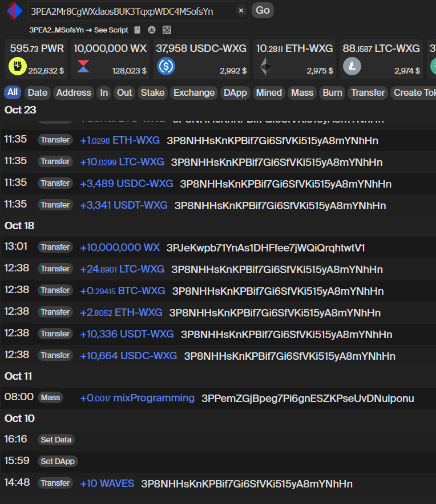Viewport: 436px width, 504px height.
Task: Select the 252,632 $ PWR value
Action: coord(46,71)
